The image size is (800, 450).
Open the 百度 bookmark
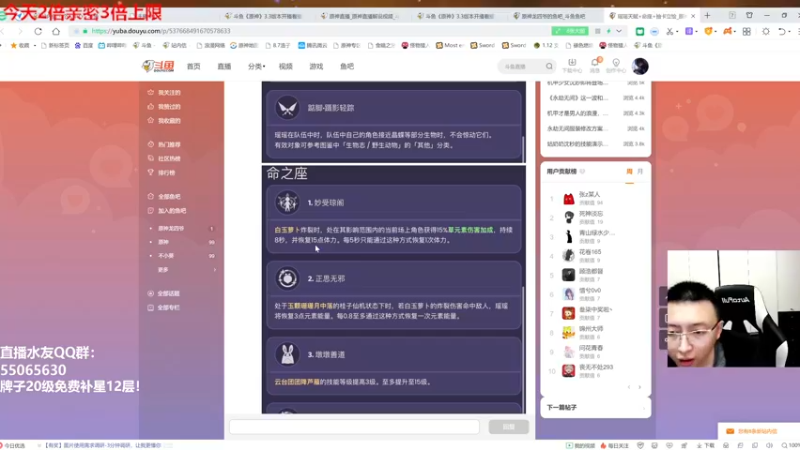(84, 45)
